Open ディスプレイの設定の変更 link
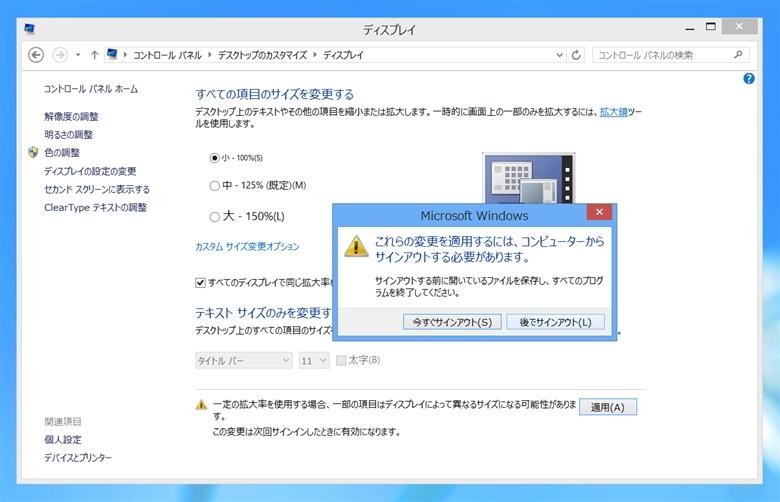This screenshot has height=502, width=780. (90, 171)
